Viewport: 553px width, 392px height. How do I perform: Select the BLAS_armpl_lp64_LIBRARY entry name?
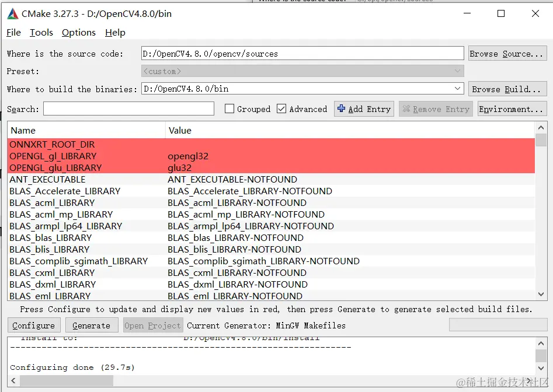pos(66,226)
